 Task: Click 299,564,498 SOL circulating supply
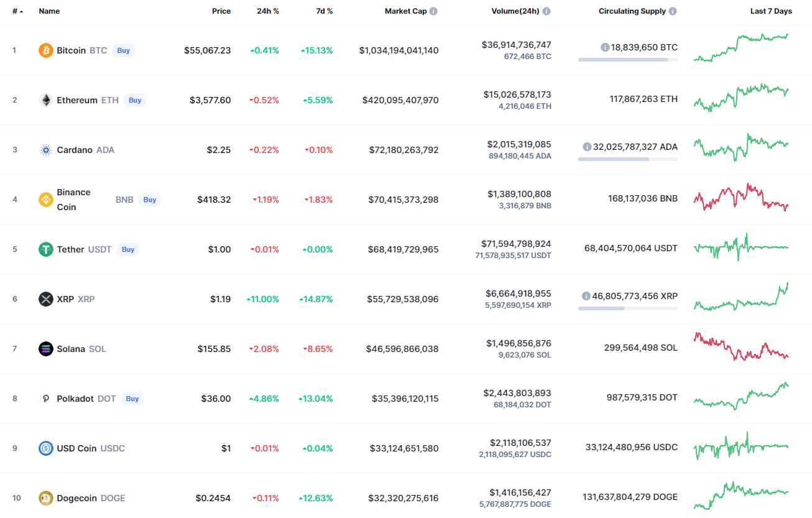[641, 348]
